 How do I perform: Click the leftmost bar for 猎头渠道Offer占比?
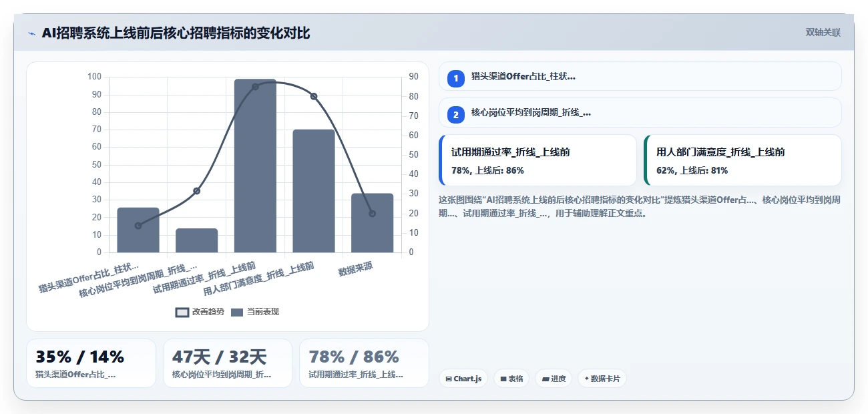[138, 230]
